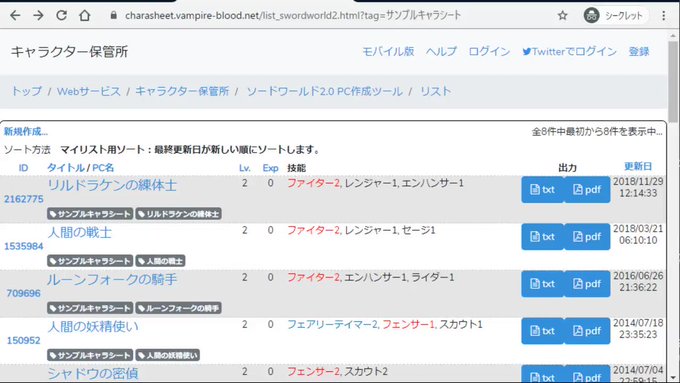
Task: Sort by PC名 column header
Action: (x=103, y=167)
